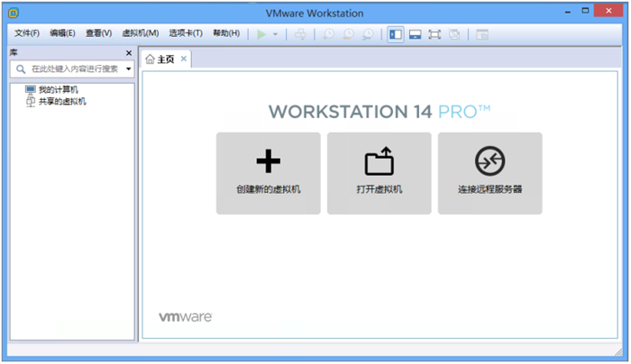Click the Unity mode toolbar icon
This screenshot has width=631, height=364.
point(454,34)
